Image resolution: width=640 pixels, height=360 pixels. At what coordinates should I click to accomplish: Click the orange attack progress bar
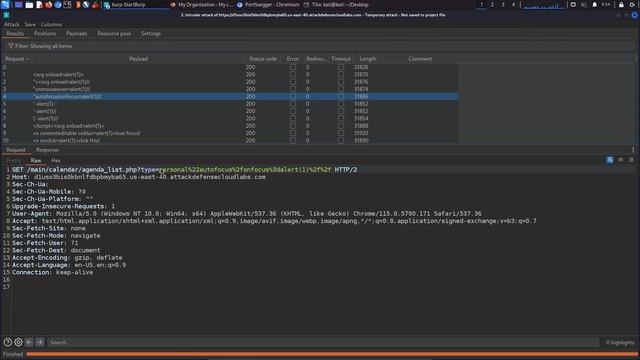(x=331, y=354)
